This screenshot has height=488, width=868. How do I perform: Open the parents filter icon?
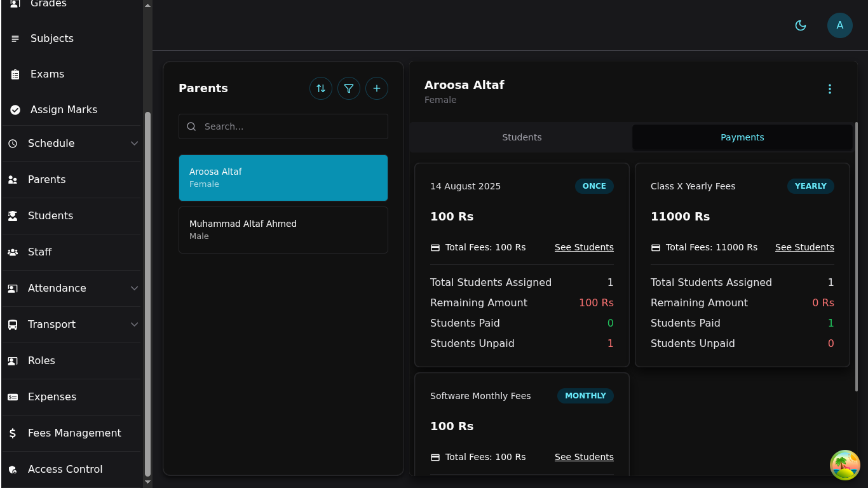(x=349, y=88)
